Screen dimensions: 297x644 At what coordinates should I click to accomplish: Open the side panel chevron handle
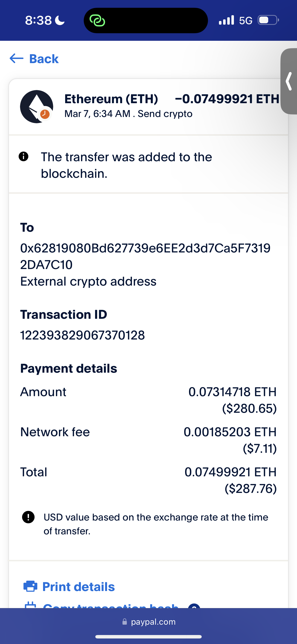tap(289, 81)
